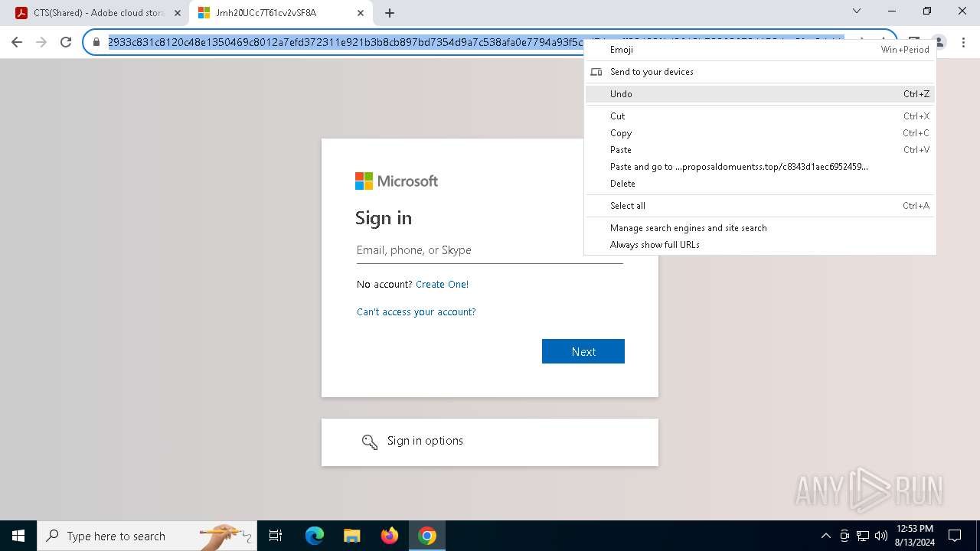Click the key icon beside Sign in options
Image resolution: width=980 pixels, height=551 pixels.
tap(370, 442)
